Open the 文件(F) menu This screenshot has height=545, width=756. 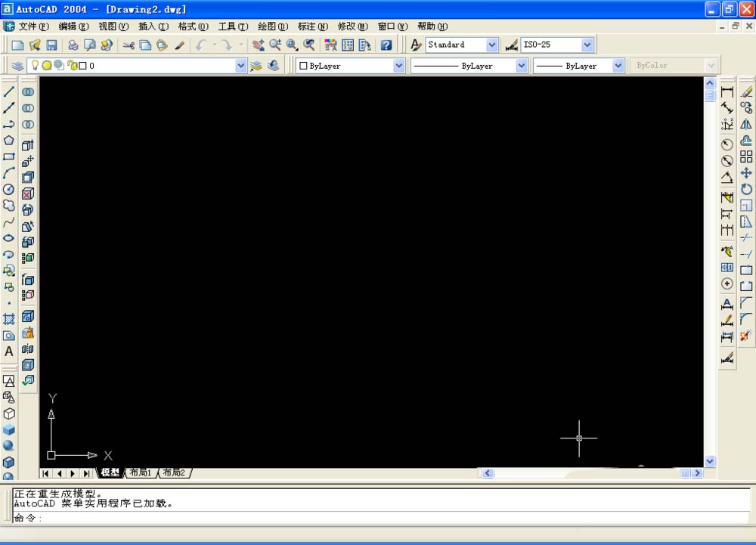pyautogui.click(x=33, y=26)
